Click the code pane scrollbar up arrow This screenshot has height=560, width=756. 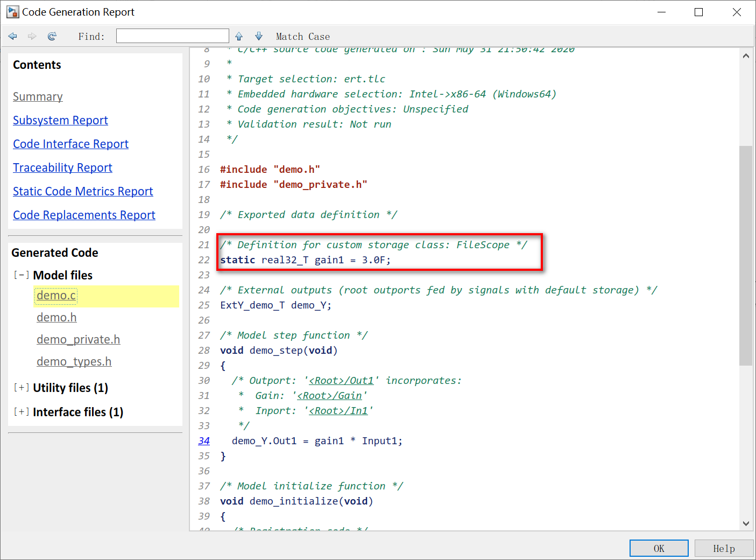(746, 55)
